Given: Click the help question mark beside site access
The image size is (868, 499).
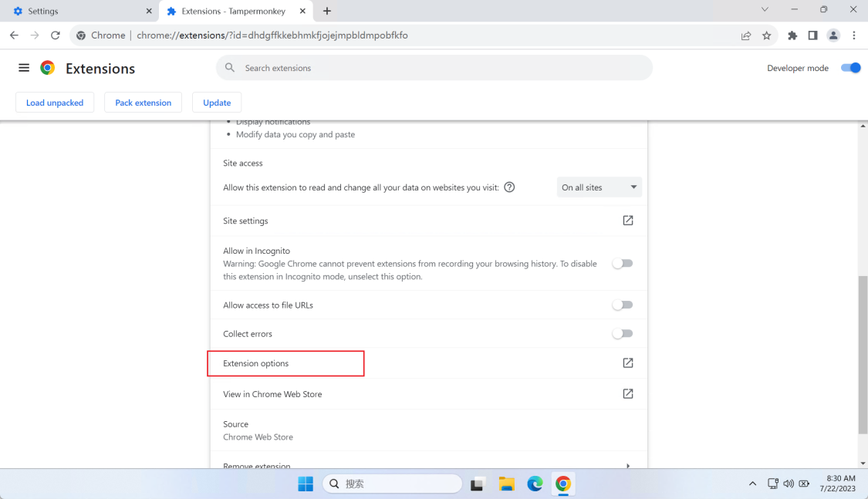Looking at the screenshot, I should [x=509, y=187].
